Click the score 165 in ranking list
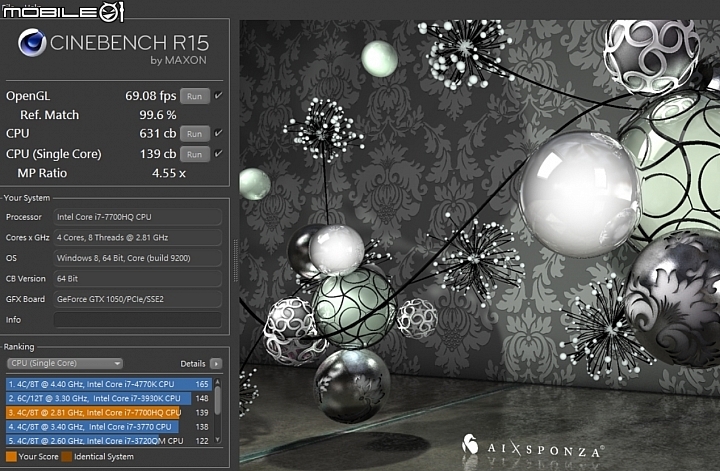This screenshot has width=720, height=471. tap(202, 384)
